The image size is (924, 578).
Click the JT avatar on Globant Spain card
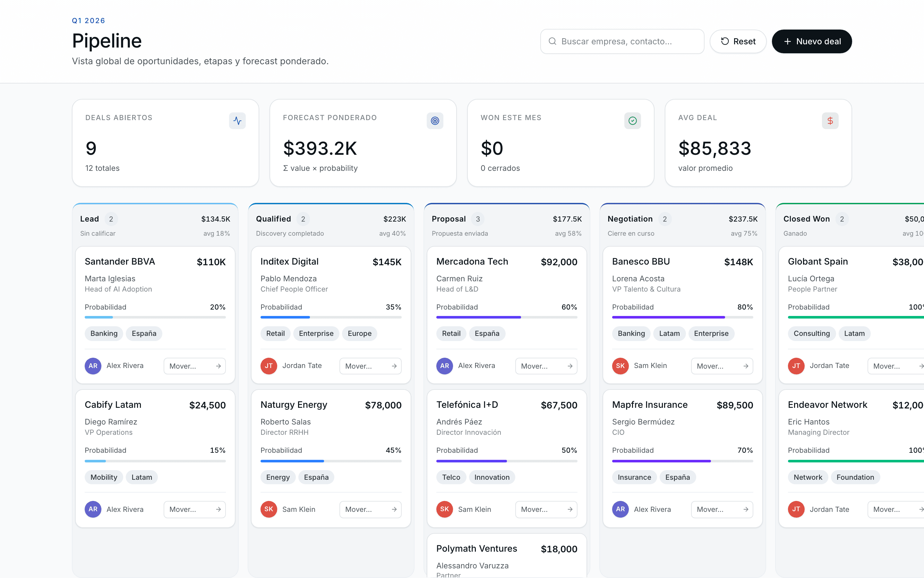(796, 366)
